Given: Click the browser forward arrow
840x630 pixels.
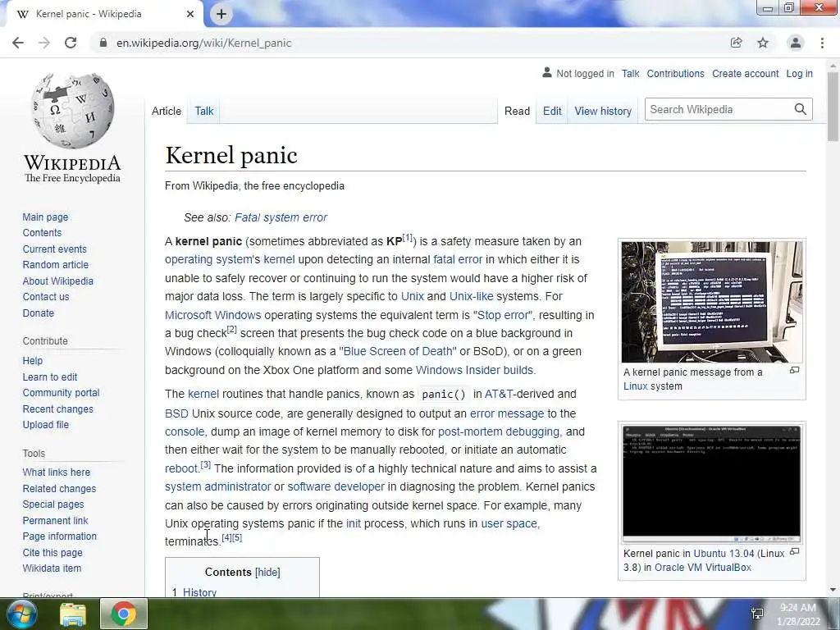Looking at the screenshot, I should [x=44, y=43].
